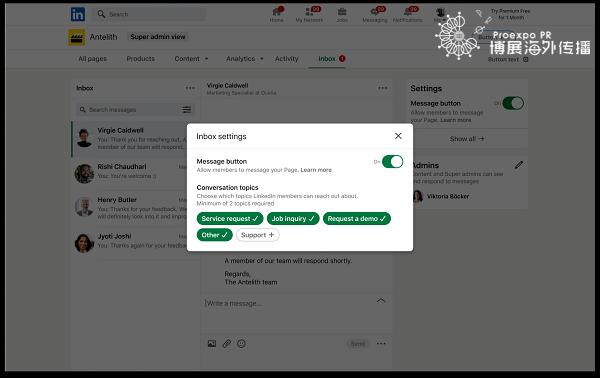
Task: Open My Network icon
Action: coord(309,15)
